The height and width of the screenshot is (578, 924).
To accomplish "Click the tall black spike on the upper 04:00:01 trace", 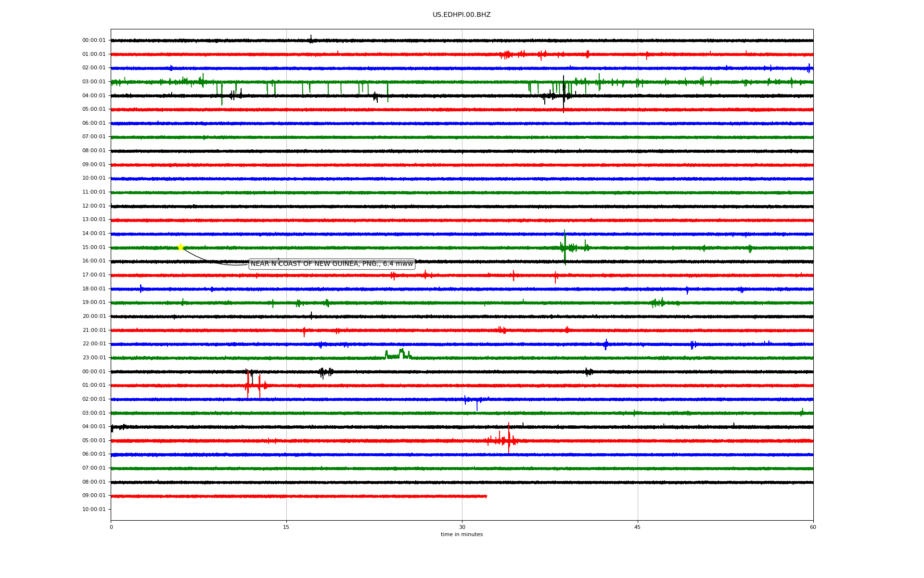I will tap(564, 94).
